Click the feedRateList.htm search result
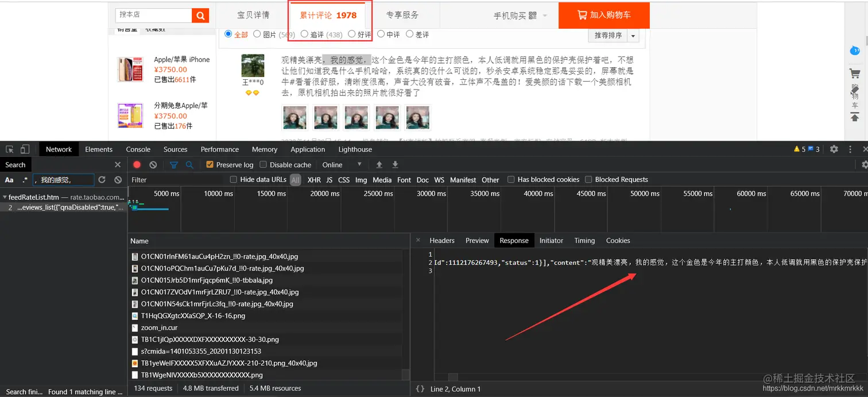The image size is (868, 397). [43, 197]
